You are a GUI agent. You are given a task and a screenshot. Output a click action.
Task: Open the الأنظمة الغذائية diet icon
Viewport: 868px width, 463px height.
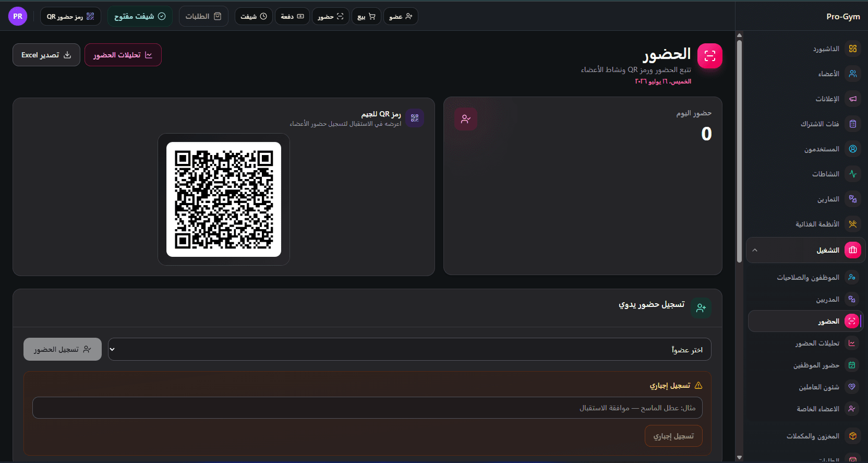[853, 224]
